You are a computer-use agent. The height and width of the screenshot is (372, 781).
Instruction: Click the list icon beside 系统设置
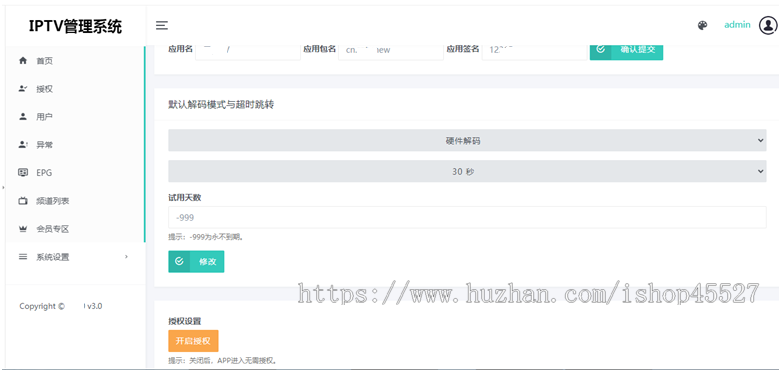(22, 257)
